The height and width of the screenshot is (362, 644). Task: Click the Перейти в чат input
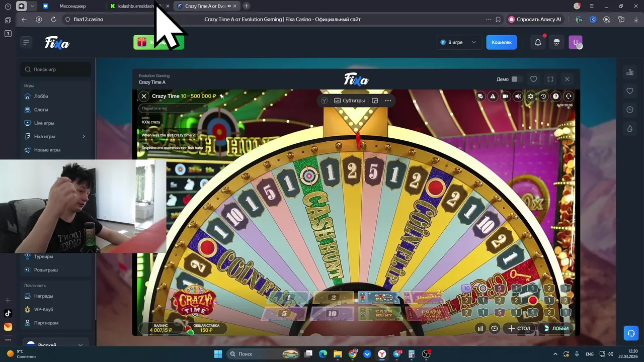174,108
